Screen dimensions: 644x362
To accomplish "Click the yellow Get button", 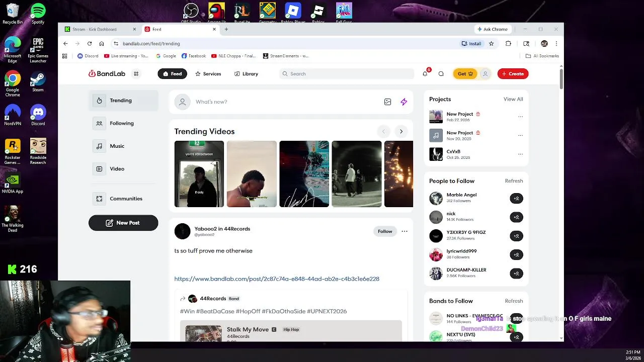I will click(x=465, y=74).
